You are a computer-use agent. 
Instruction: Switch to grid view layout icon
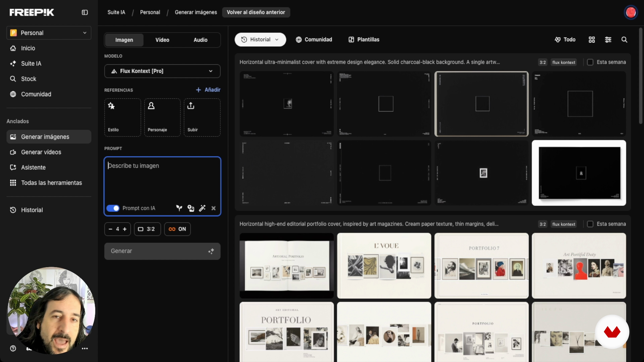point(592,40)
